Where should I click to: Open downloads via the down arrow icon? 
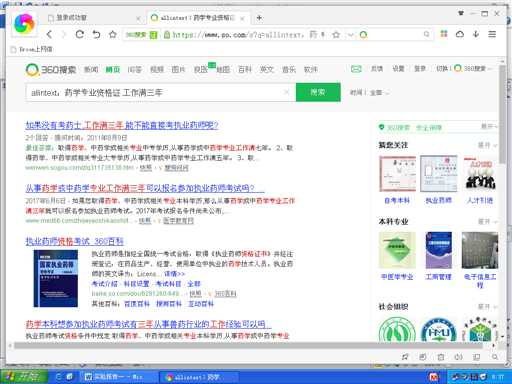pyautogui.click(x=476, y=34)
